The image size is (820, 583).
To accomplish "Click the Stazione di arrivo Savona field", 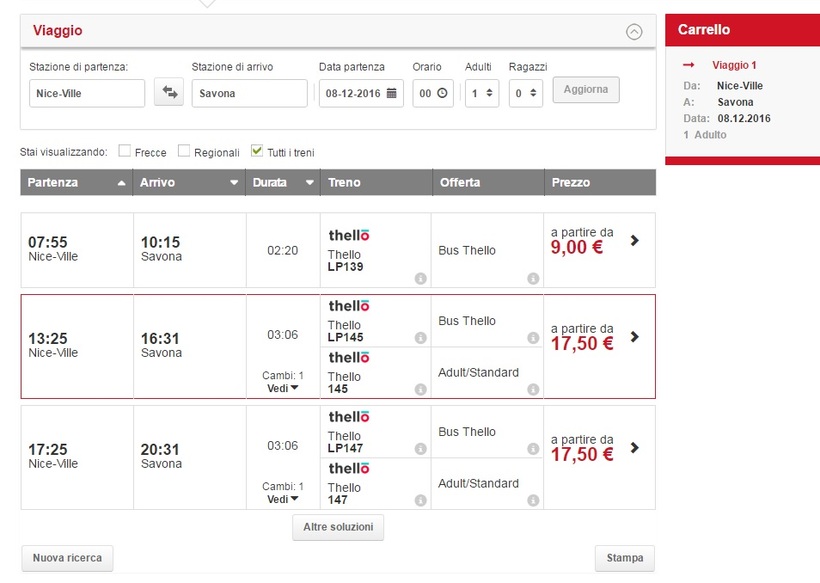I will pos(249,93).
